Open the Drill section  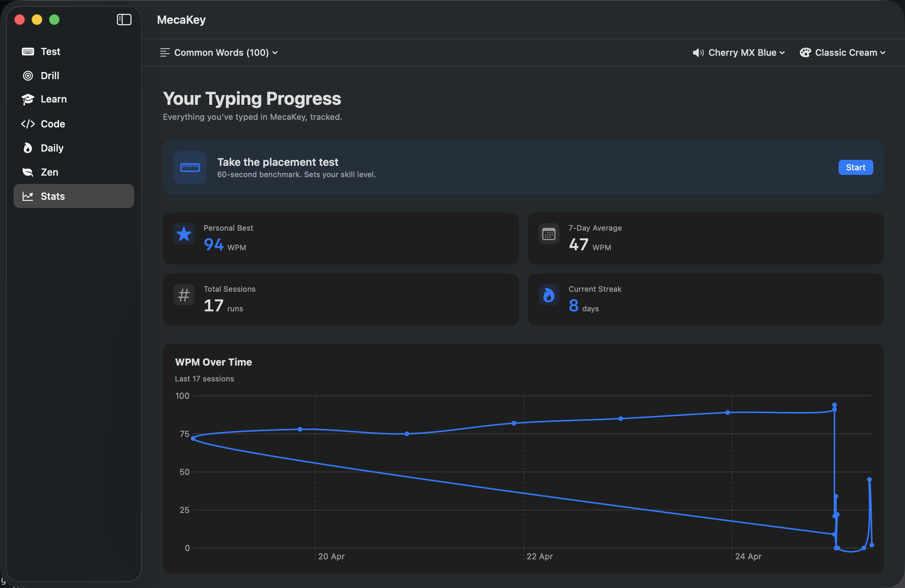point(74,76)
